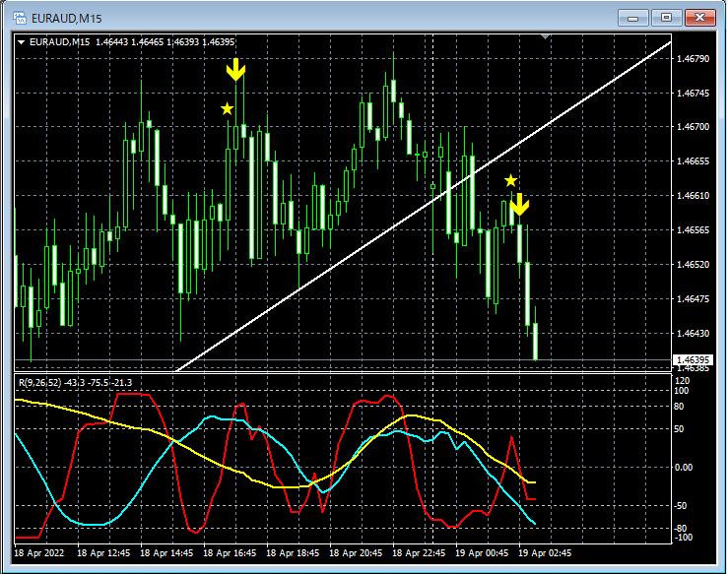The image size is (728, 574).
Task: Click the time label 18 Apr 2022
Action: click(x=39, y=553)
